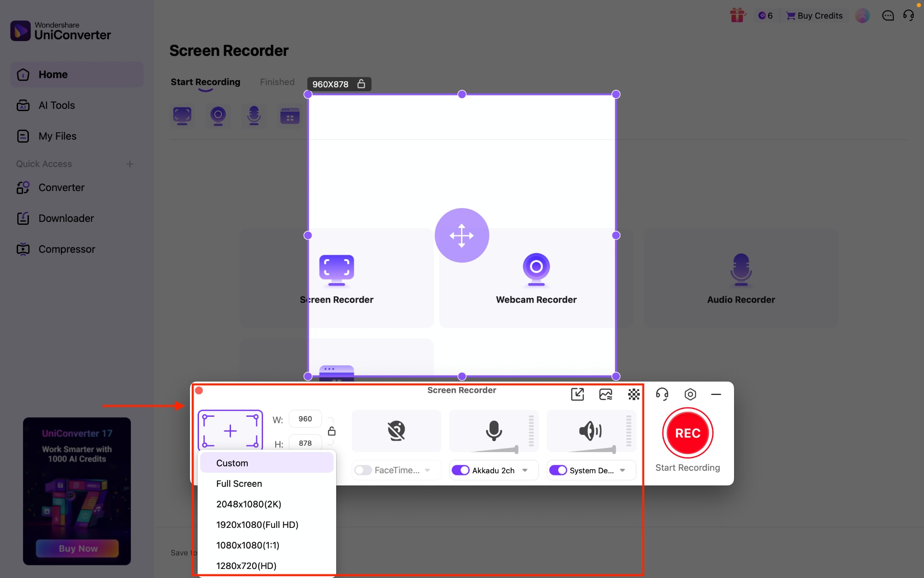This screenshot has height=578, width=924.
Task: Toggle the aspect ratio lock between W and H
Action: [x=332, y=431]
